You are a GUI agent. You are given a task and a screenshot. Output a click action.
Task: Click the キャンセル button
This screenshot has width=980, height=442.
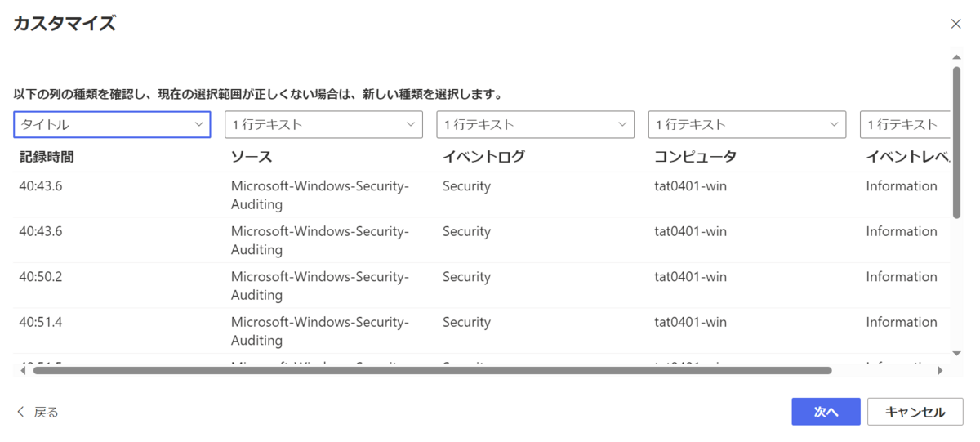915,412
